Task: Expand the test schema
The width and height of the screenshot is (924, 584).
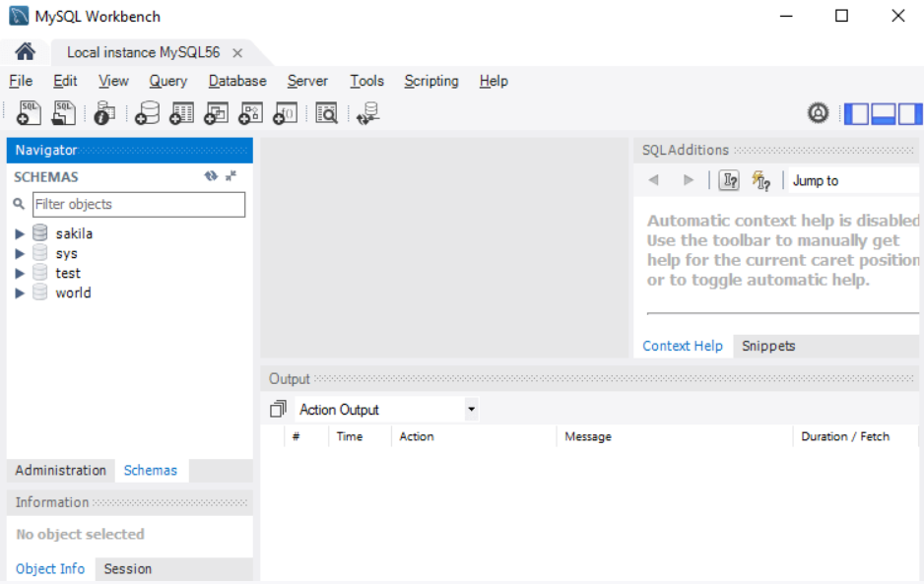Action: tap(20, 274)
